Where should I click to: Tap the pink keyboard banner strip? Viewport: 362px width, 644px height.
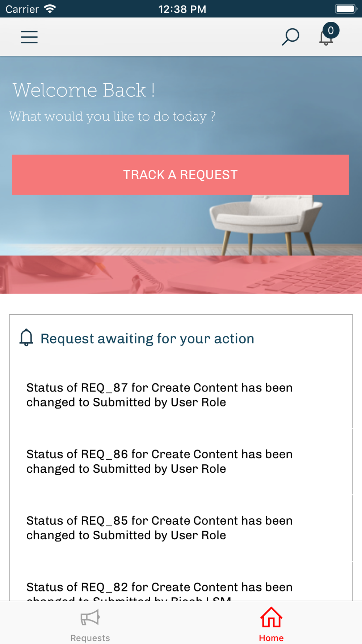click(x=181, y=275)
